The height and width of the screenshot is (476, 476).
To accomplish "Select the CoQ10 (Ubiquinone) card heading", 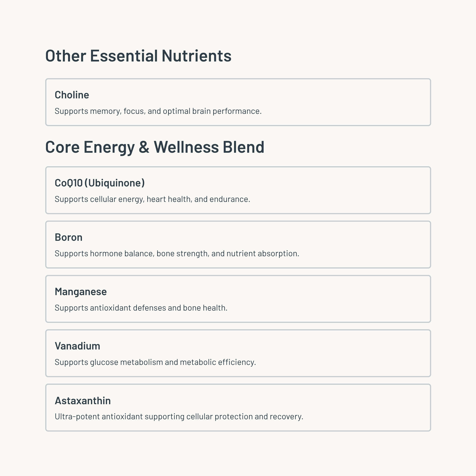I will tap(100, 183).
